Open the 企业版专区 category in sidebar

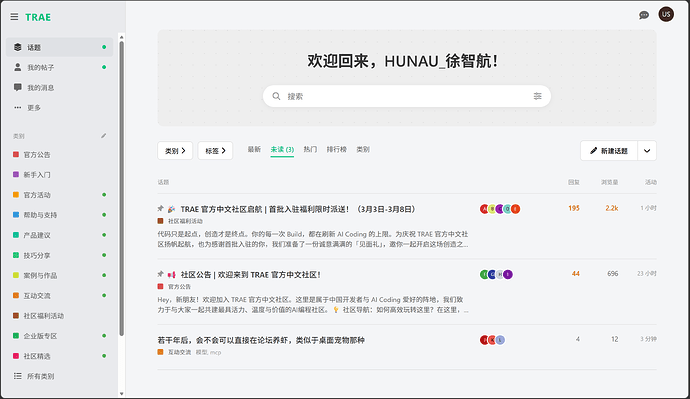[x=59, y=336]
